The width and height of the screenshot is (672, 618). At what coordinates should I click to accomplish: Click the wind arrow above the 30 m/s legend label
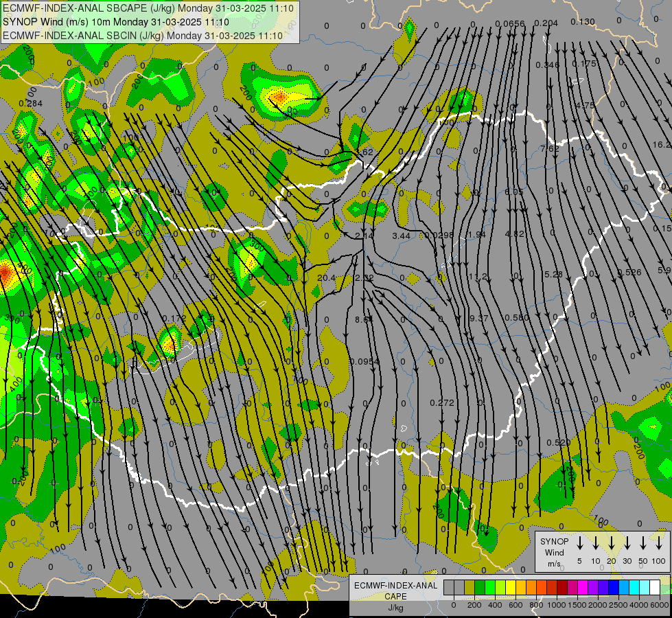[x=627, y=543]
